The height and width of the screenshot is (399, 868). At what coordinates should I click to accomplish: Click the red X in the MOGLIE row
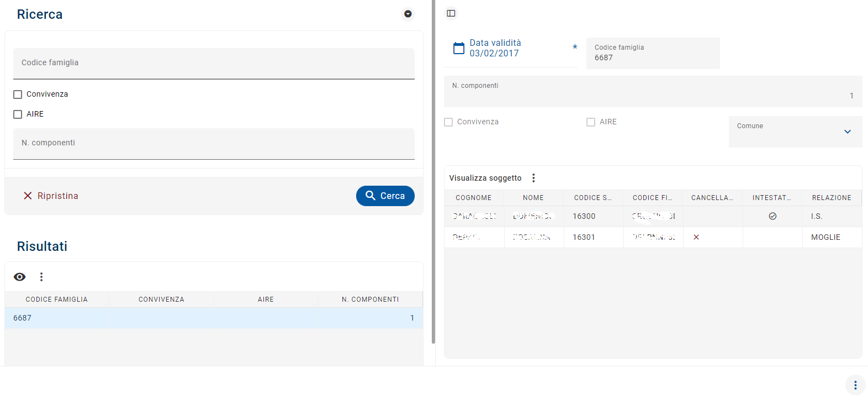pos(696,237)
